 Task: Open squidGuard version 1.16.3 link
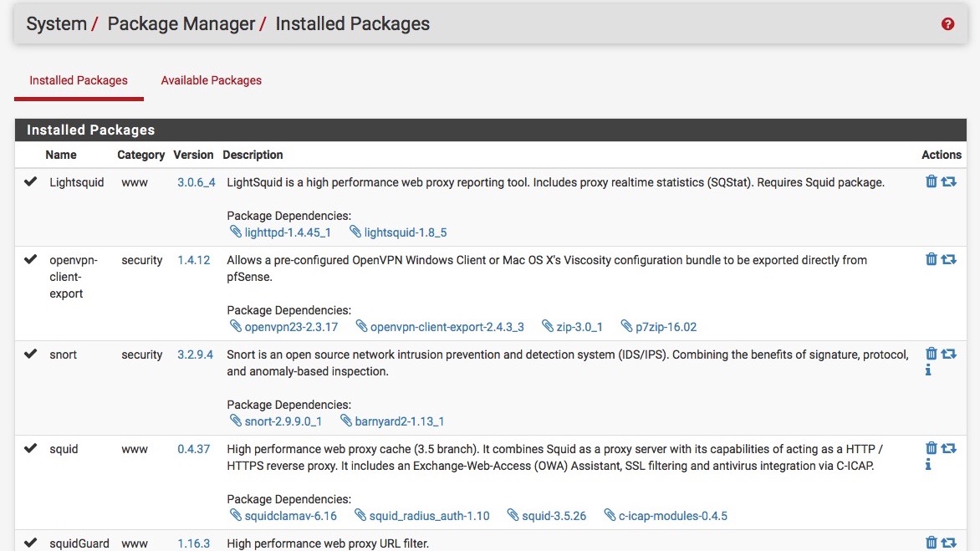[194, 543]
